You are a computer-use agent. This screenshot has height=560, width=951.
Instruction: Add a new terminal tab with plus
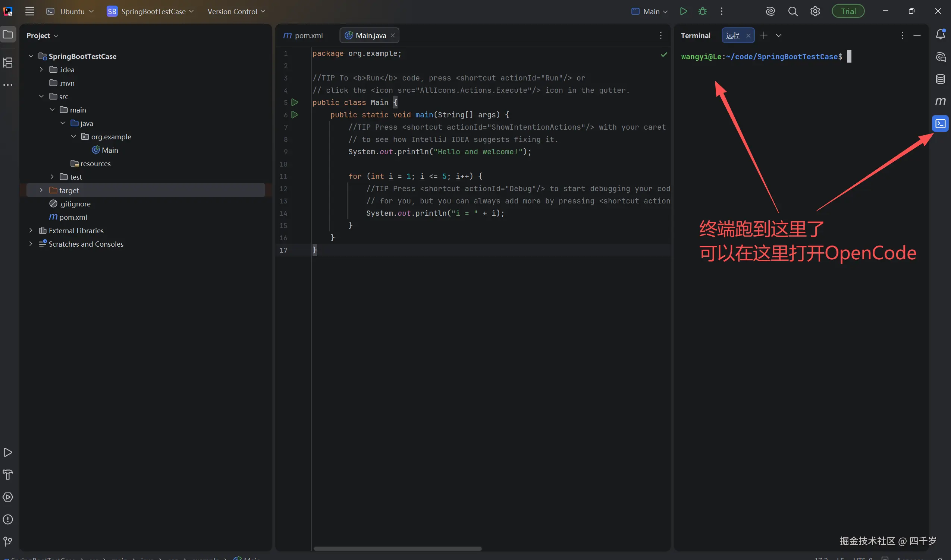(x=764, y=35)
